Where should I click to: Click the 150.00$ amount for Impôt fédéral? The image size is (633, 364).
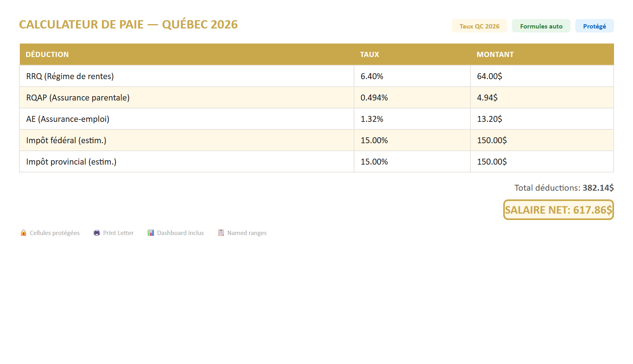click(x=542, y=140)
